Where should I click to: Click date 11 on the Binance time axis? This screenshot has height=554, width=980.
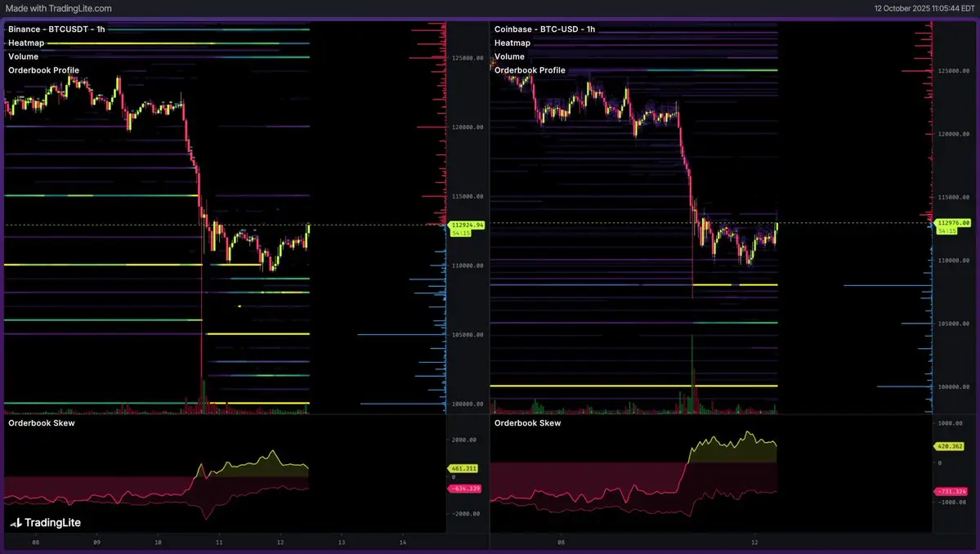(219, 543)
